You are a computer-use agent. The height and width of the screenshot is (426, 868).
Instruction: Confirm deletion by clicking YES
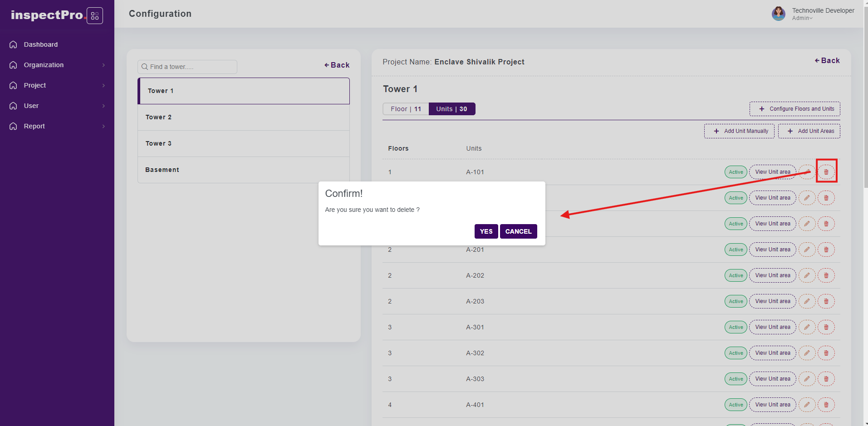click(x=486, y=231)
